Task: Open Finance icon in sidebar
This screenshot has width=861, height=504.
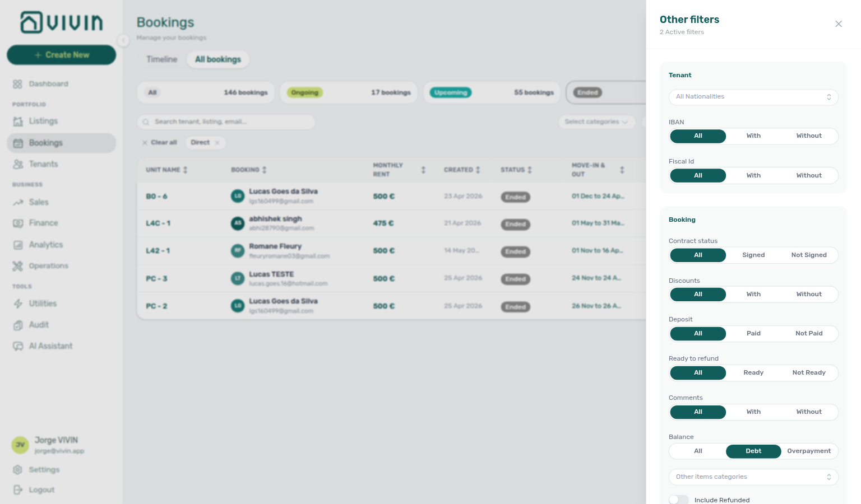Action: click(18, 223)
